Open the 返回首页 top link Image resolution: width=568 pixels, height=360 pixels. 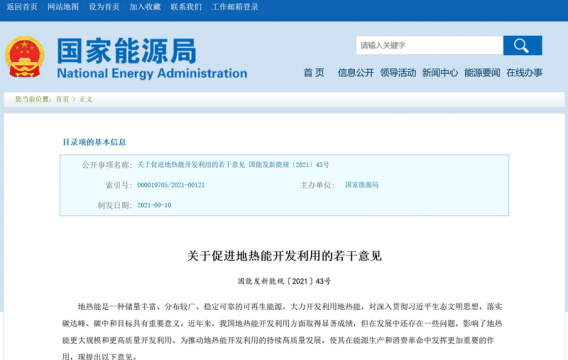[22, 7]
